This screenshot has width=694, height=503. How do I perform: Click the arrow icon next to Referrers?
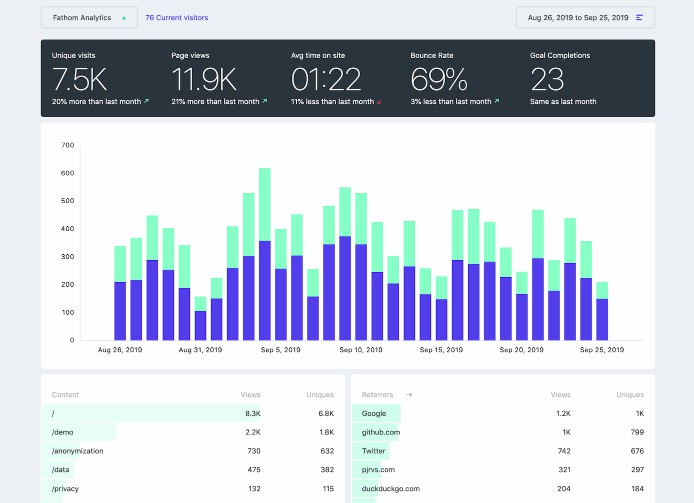pyautogui.click(x=408, y=395)
